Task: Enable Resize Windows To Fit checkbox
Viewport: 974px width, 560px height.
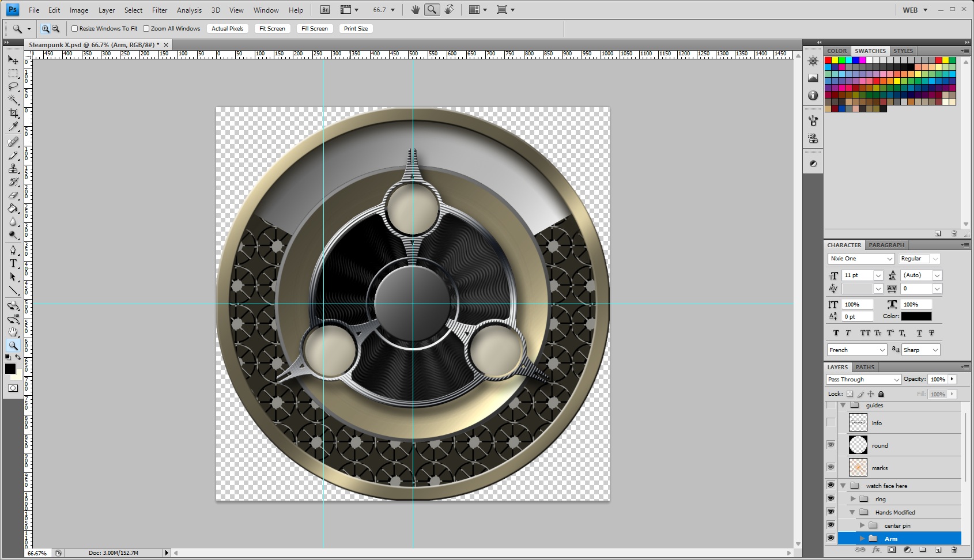Action: click(x=75, y=28)
